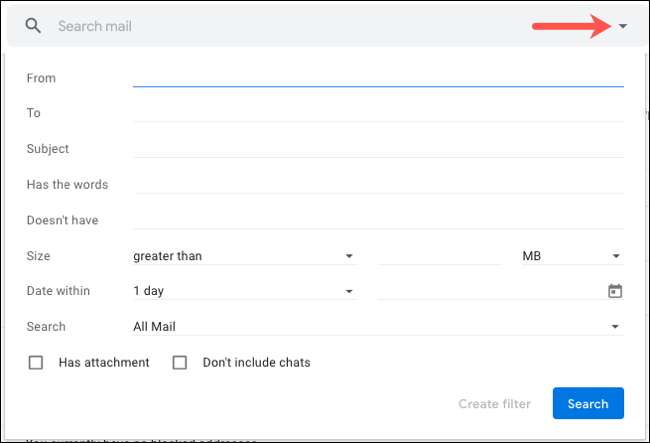Open the date picker calendar icon
This screenshot has width=650, height=443.
615,291
